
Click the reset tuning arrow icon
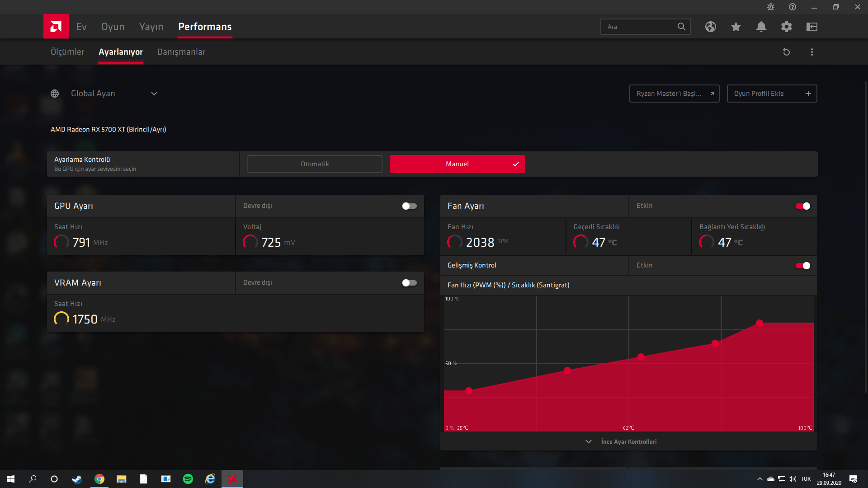(786, 52)
